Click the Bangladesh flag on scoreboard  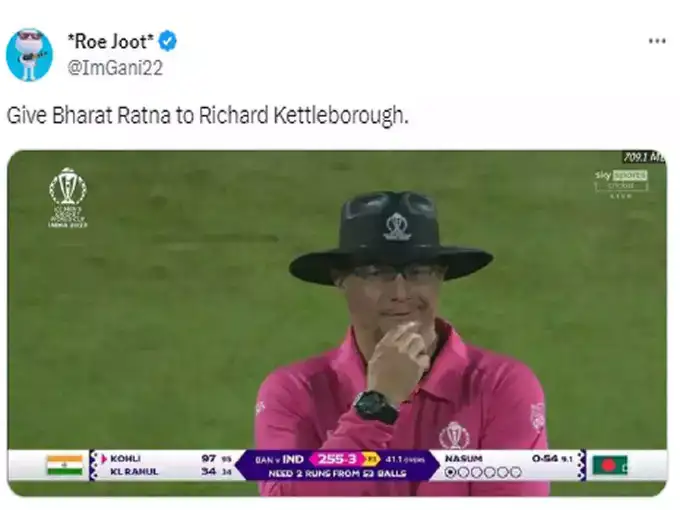point(610,465)
